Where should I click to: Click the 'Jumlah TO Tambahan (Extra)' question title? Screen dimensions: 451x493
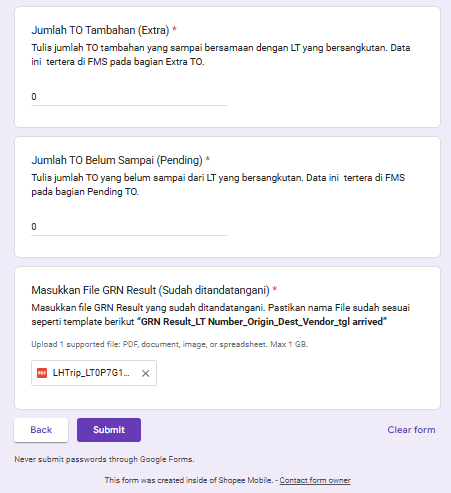100,30
